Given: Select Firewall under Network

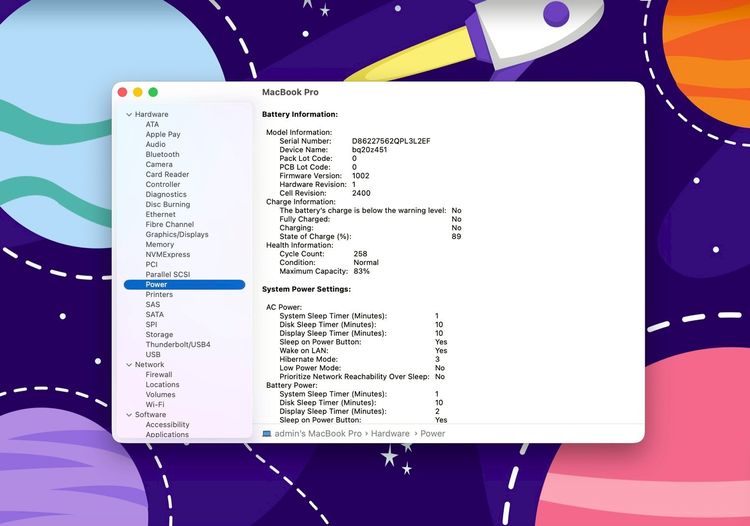Looking at the screenshot, I should [x=159, y=375].
